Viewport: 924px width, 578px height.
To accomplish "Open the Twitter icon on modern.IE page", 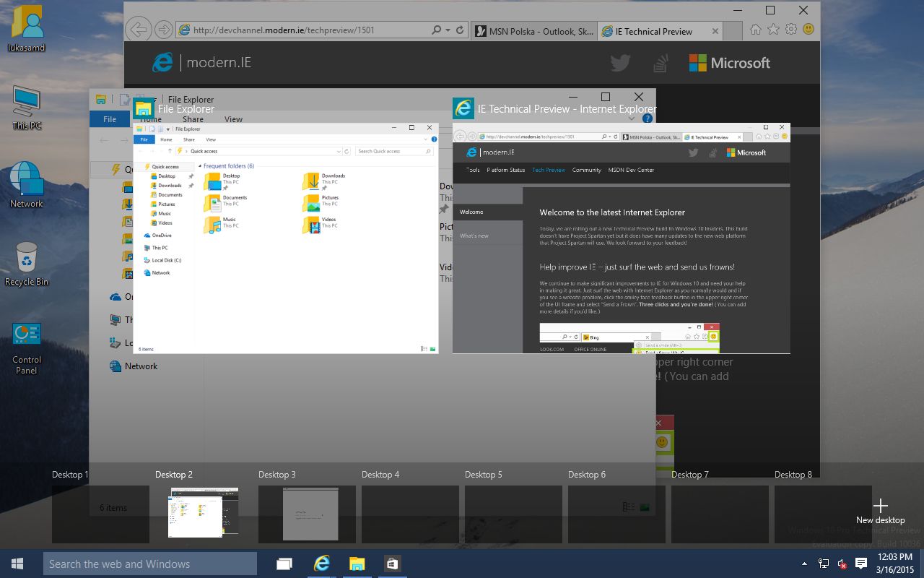I will click(x=620, y=64).
